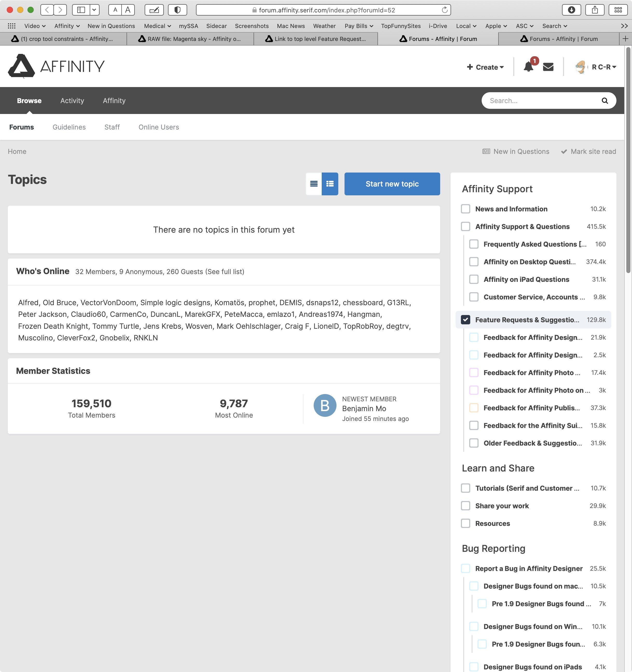Show more bookmarks with double chevron
This screenshot has height=672, width=632.
pyautogui.click(x=624, y=26)
